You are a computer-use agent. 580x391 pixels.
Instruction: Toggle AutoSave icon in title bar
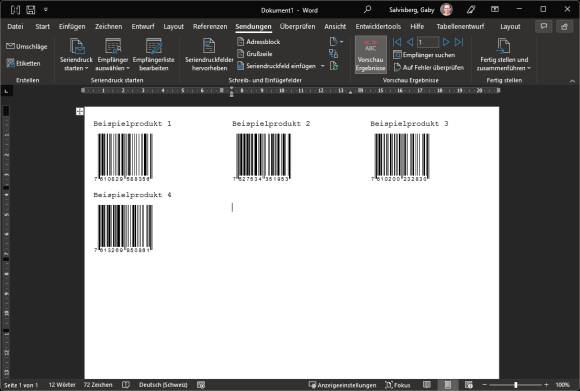click(15, 10)
